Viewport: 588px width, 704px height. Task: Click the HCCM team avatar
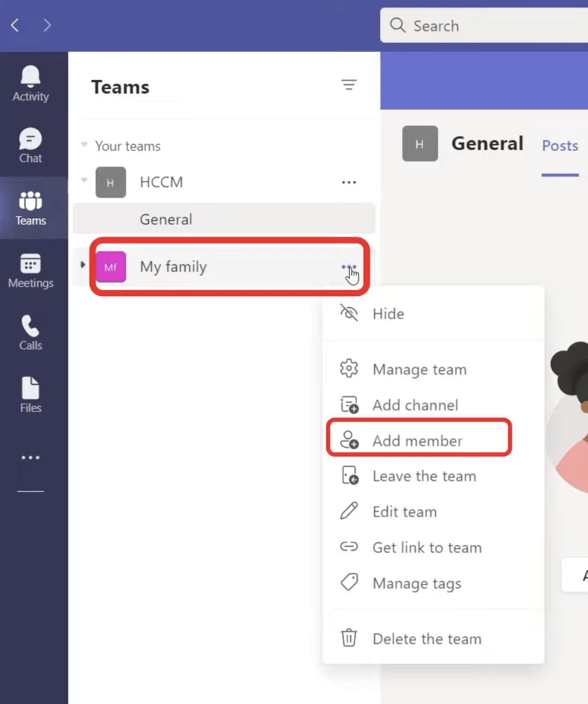coord(111,182)
